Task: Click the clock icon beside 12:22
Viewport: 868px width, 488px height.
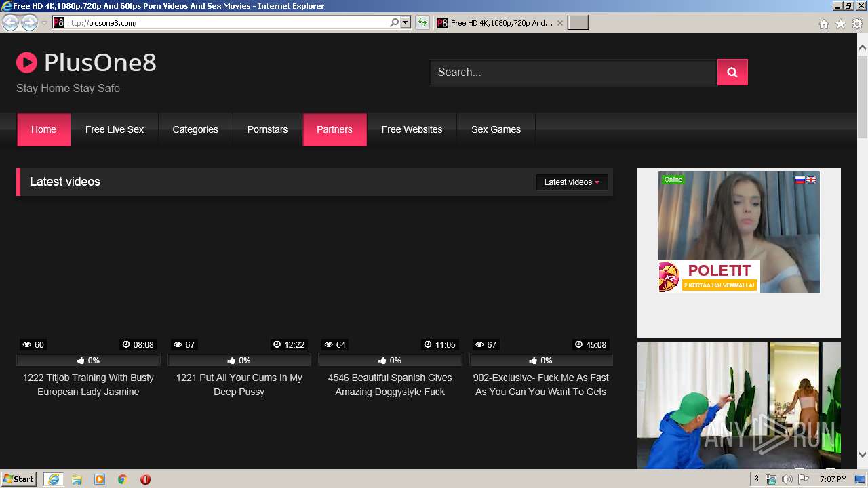Action: 277,344
